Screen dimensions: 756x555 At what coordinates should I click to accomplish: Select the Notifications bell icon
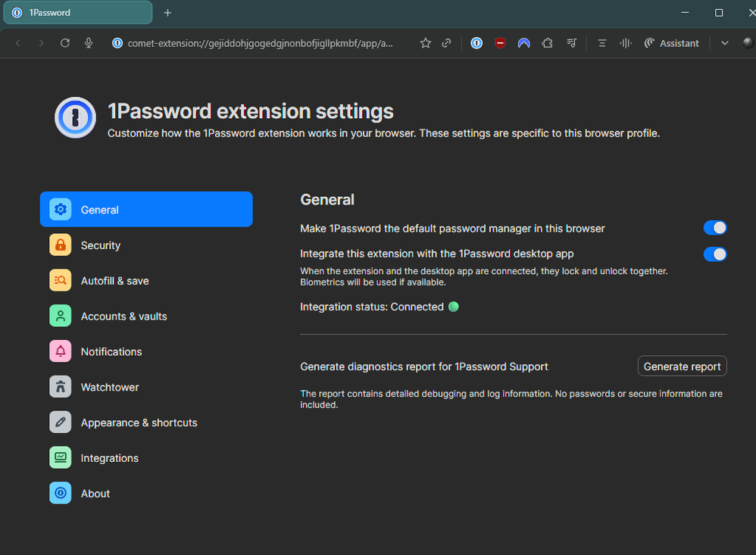point(61,352)
